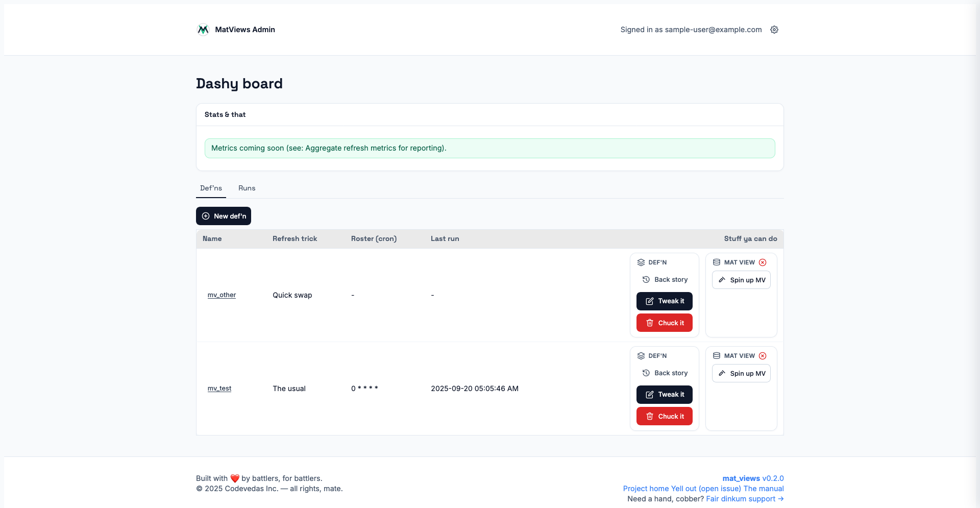Select the Def'ns tab
The width and height of the screenshot is (980, 508).
211,188
